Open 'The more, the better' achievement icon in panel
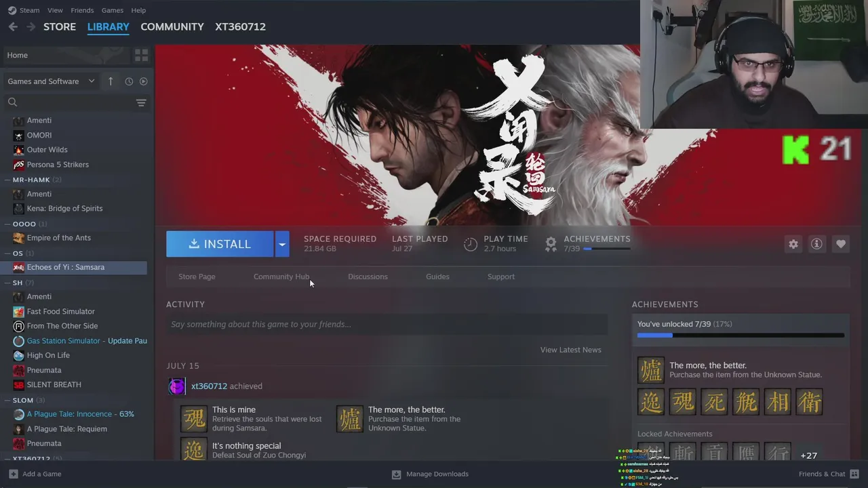 pyautogui.click(x=651, y=370)
